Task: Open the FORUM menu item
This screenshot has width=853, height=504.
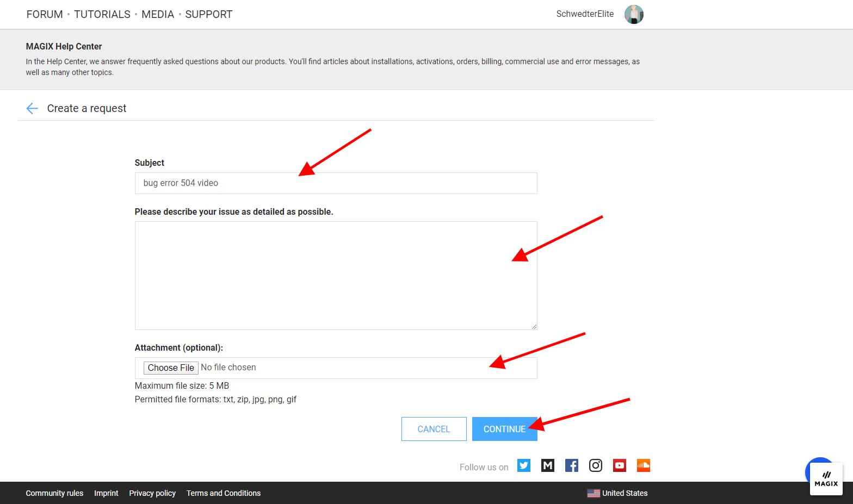Action: click(x=45, y=14)
